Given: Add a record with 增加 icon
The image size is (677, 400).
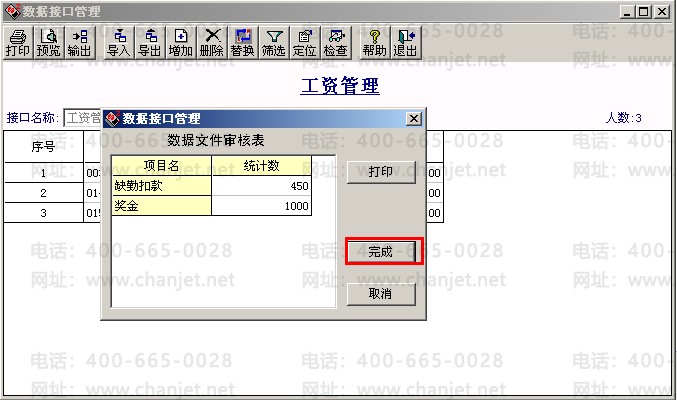Looking at the screenshot, I should pyautogui.click(x=180, y=42).
